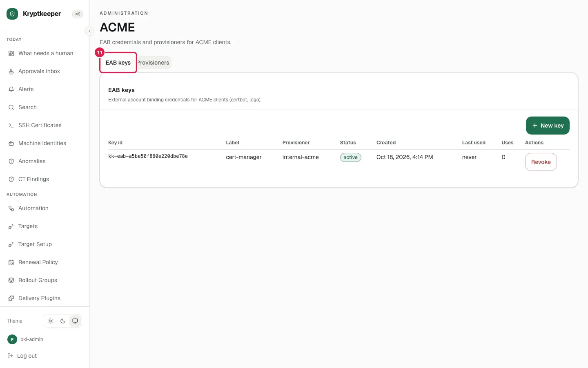Select system theme option
The width and height of the screenshot is (588, 368).
(x=75, y=321)
